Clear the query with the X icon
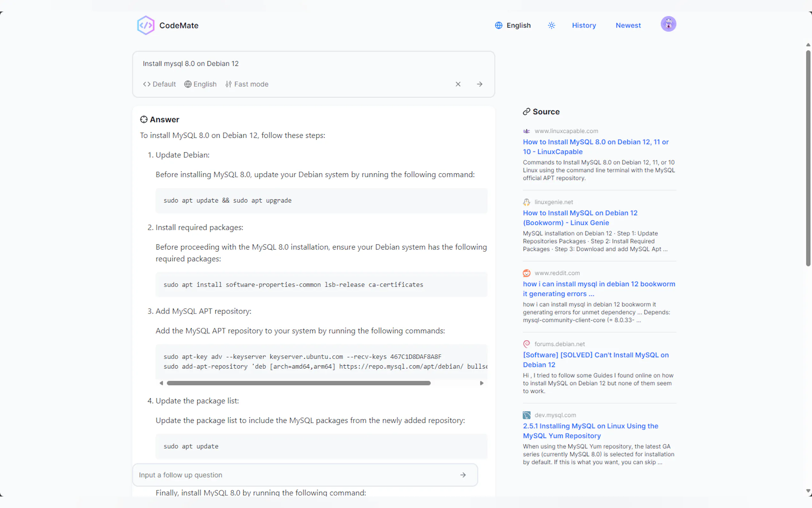Viewport: 812px width, 508px height. coord(458,84)
